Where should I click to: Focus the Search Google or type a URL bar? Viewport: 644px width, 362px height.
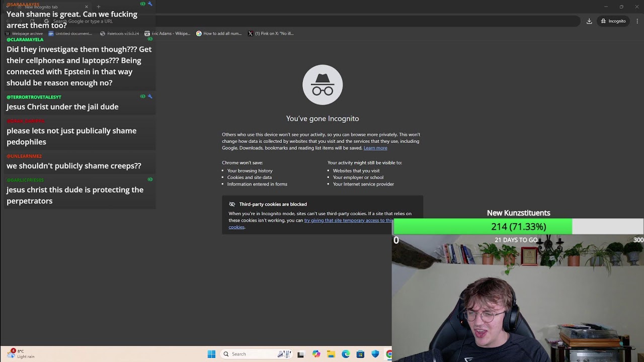tap(302, 21)
